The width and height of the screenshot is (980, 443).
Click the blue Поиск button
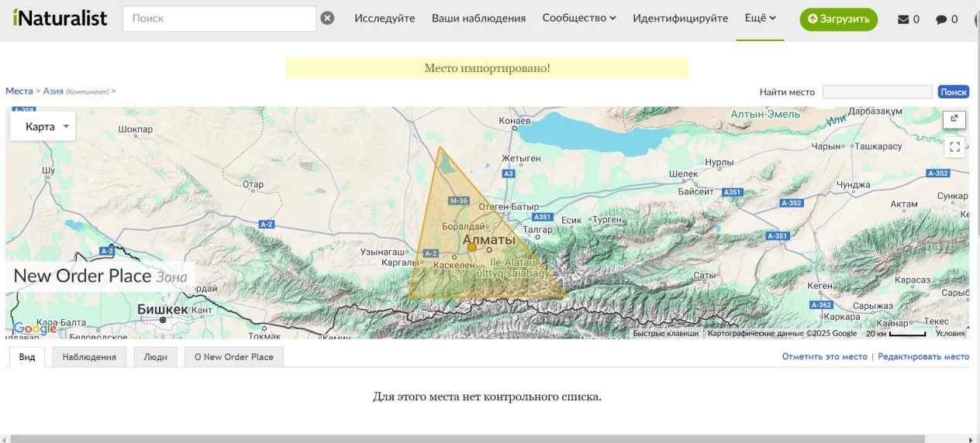click(x=954, y=92)
